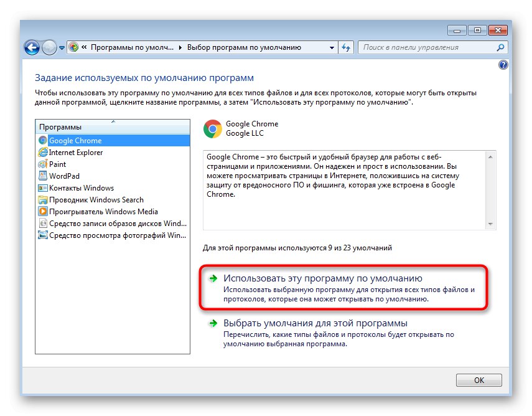Select 'Средство записи образов дисков' entry
Image resolution: width=532 pixels, height=416 pixels.
pos(113,224)
